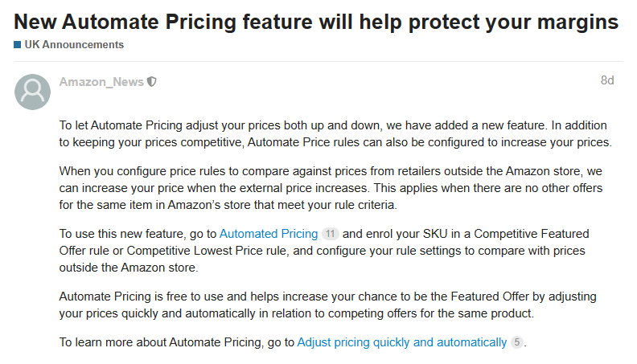The image size is (637, 364).
Task: Open the Amazon_News profile avatar
Action: click(33, 92)
